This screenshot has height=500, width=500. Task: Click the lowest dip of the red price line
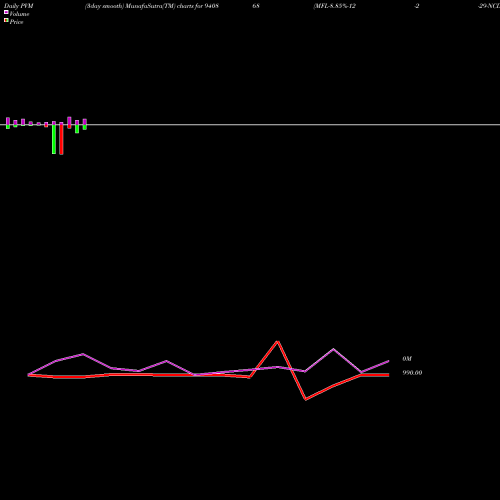click(306, 399)
